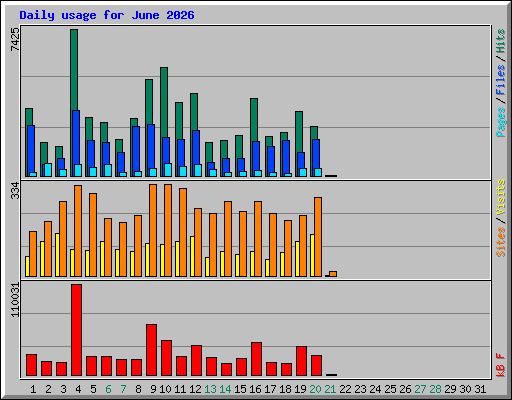Click the red "KB F" legend label

tap(500, 365)
